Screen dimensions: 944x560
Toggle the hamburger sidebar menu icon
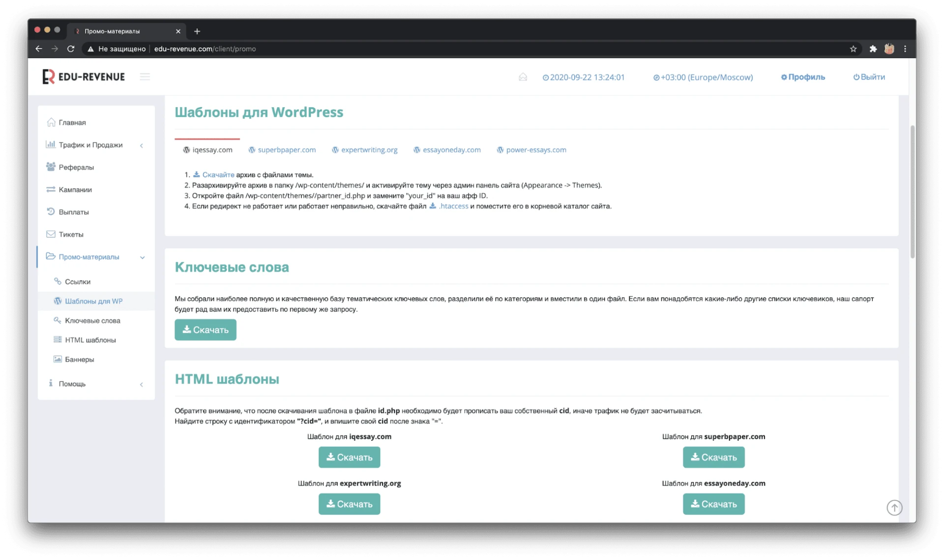145,77
